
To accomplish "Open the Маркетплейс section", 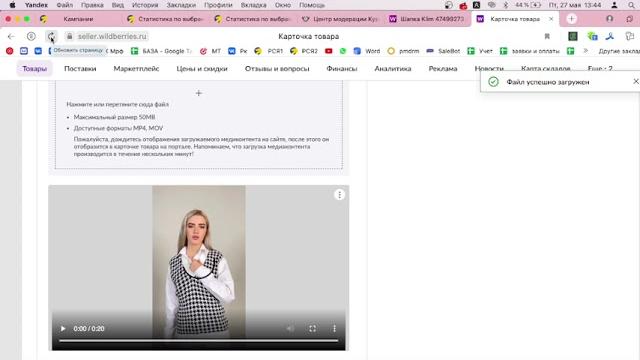I will pyautogui.click(x=136, y=69).
